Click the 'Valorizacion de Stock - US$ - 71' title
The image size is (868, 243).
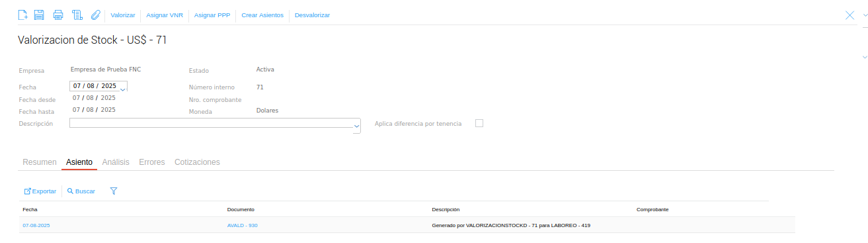(93, 40)
